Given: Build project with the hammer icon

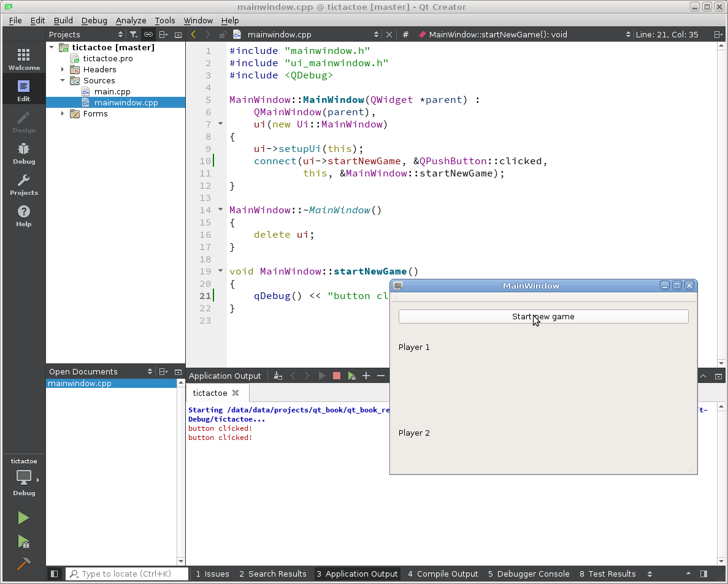Looking at the screenshot, I should (23, 564).
